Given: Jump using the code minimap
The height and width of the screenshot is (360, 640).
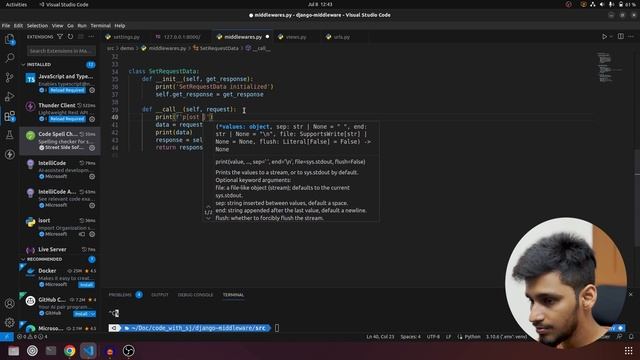Looking at the screenshot, I should pyautogui.click(x=608, y=67).
